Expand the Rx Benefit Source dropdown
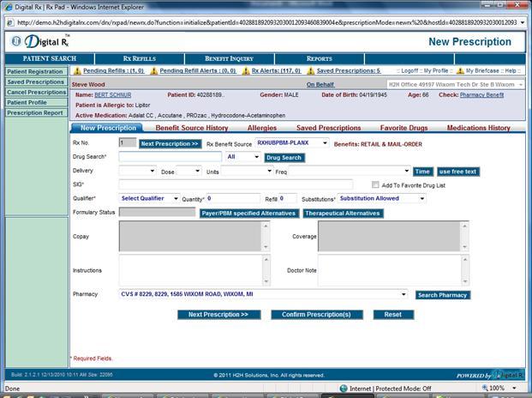The image size is (532, 398). click(324, 143)
